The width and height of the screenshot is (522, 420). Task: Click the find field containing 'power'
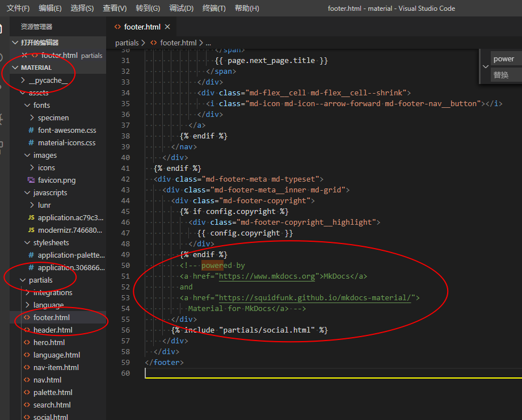pos(506,59)
